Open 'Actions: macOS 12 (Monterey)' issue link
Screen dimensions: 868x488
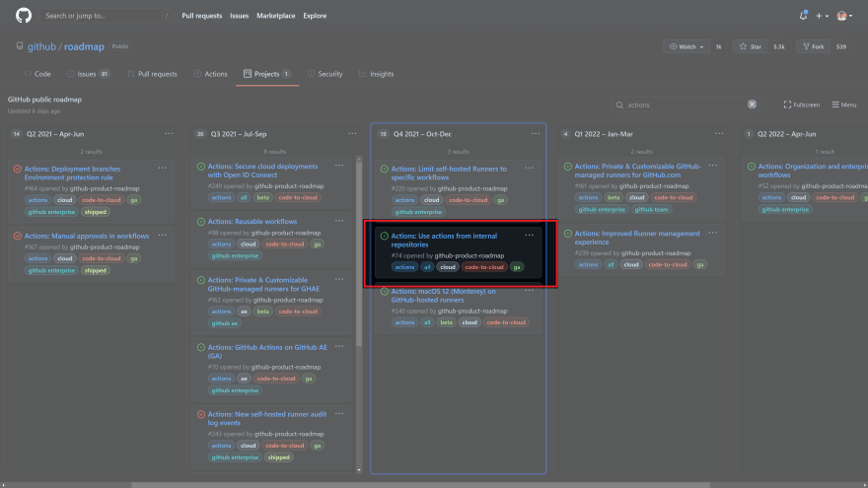443,296
